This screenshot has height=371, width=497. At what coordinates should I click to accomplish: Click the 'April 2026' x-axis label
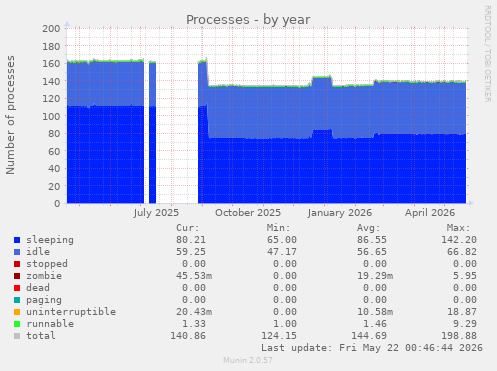coord(430,213)
